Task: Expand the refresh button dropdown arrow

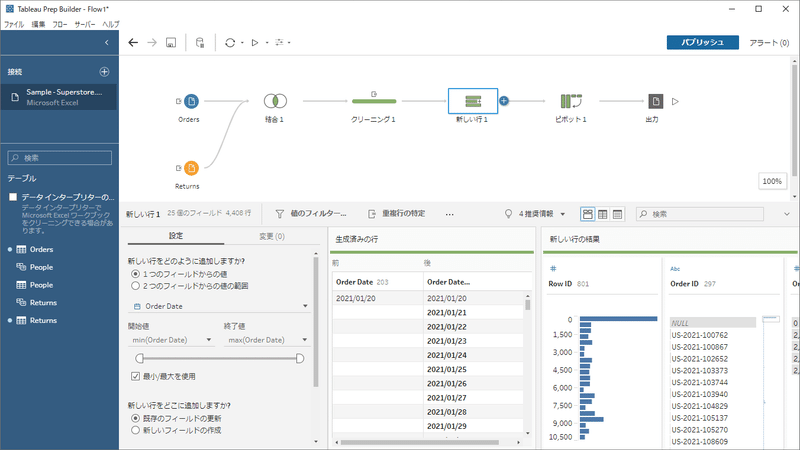Action: (242, 43)
